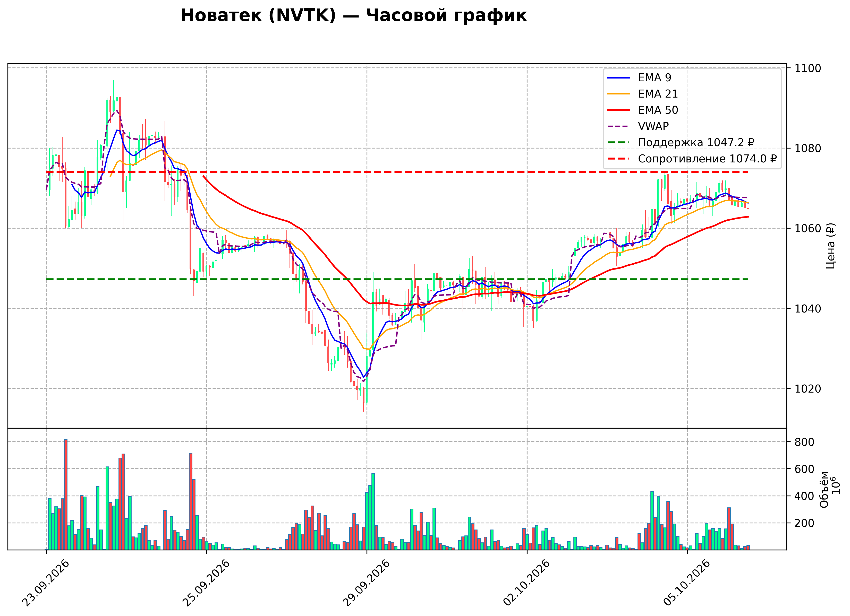The image size is (850, 616).
Task: Click the blue EMA 9 line sample in the legend
Action: 619,78
